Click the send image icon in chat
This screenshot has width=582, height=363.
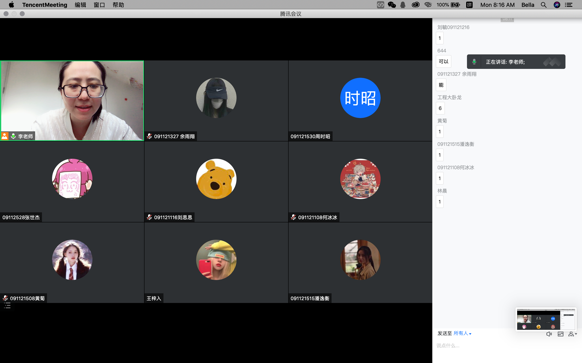click(x=560, y=334)
